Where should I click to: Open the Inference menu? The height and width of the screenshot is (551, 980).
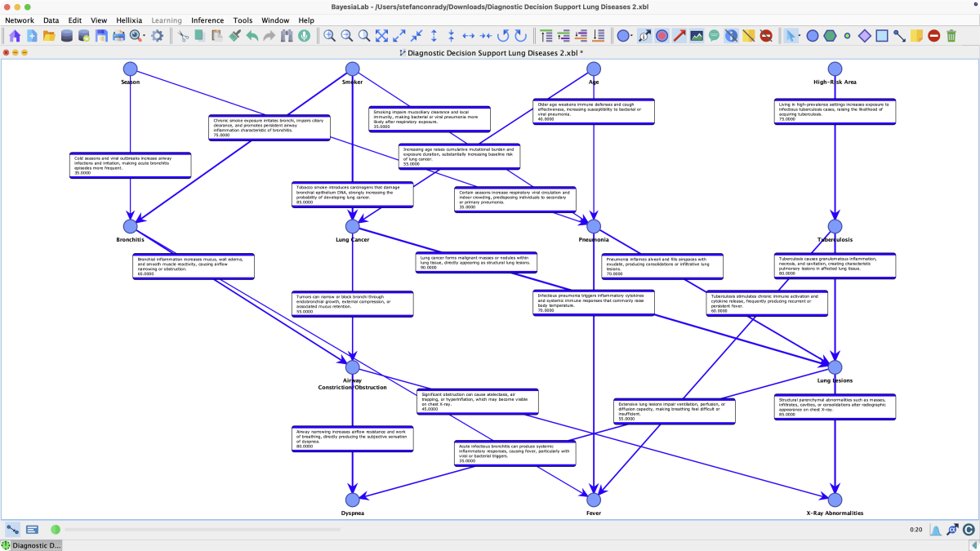[x=207, y=20]
